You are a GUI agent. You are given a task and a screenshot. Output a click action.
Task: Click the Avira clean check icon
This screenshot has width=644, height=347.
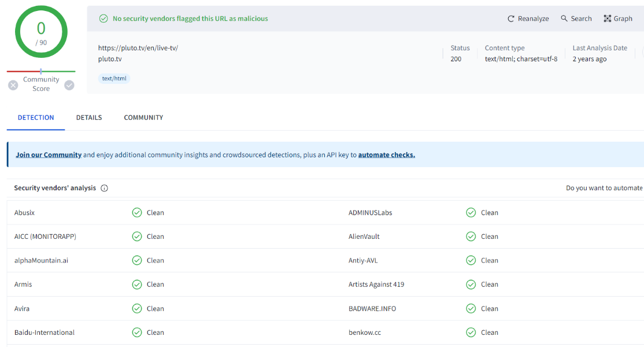[137, 308]
